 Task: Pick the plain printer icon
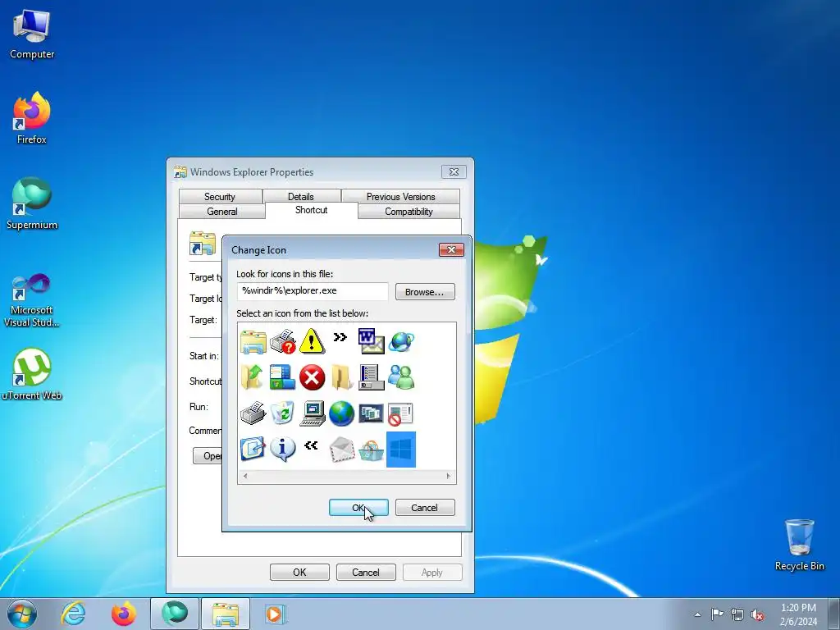253,413
